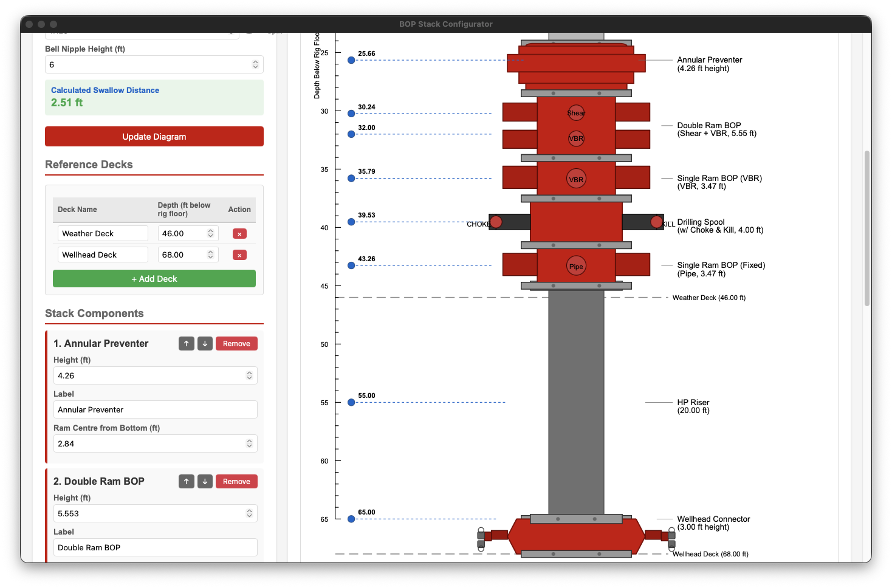Click the 55.00 HP Riser depth marker
This screenshot has height=588, width=892.
351,402
